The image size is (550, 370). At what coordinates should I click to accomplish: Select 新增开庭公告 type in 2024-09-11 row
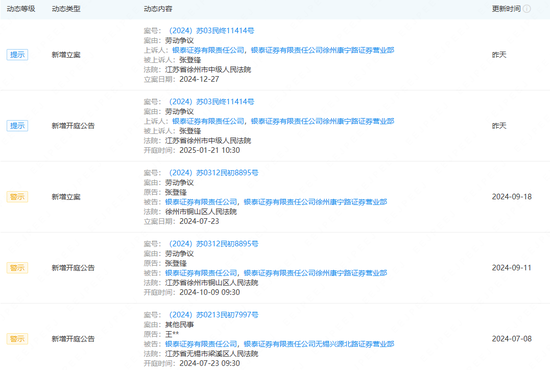(73, 268)
